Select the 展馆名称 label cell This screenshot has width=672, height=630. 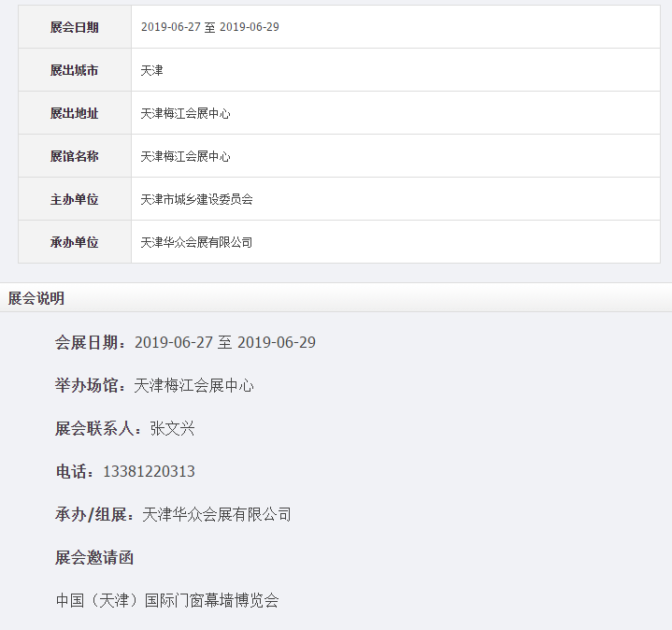point(75,156)
